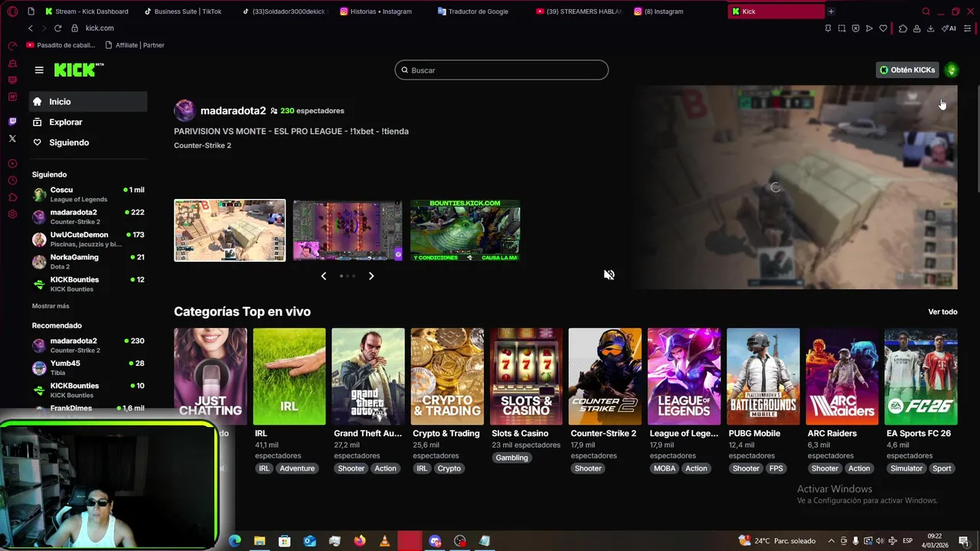Show previous featured streams carousel arrow
Screen dimensions: 980x551
[323, 275]
